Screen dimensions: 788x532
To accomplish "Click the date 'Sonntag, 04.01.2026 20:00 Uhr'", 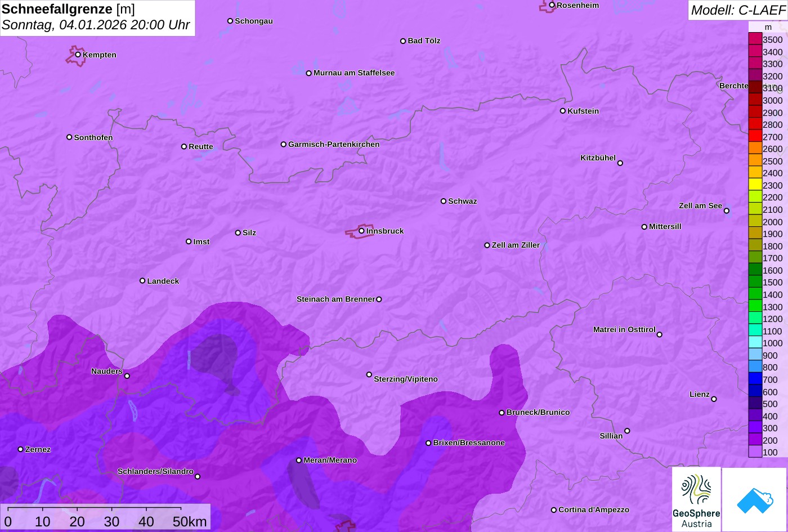I will pos(96,25).
